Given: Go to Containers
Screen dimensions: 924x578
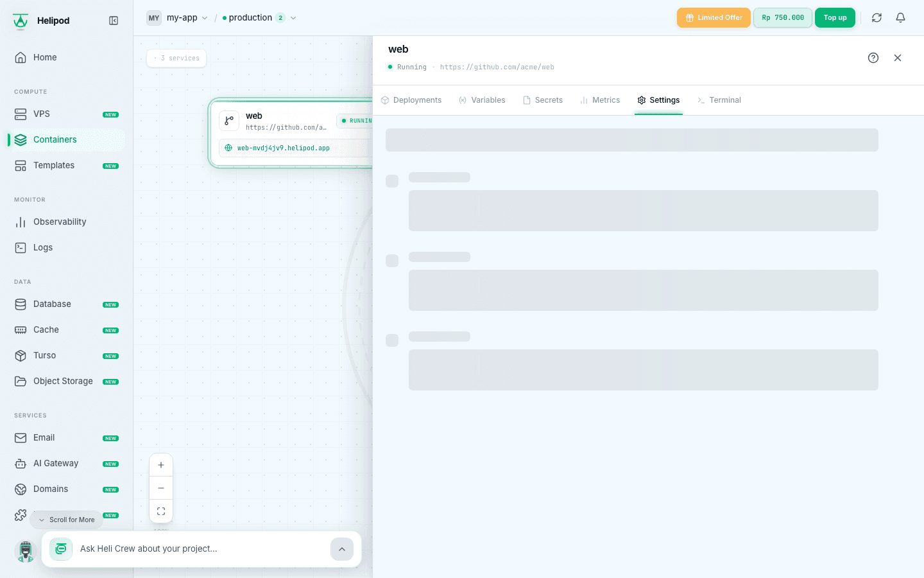Looking at the screenshot, I should click(x=67, y=139).
